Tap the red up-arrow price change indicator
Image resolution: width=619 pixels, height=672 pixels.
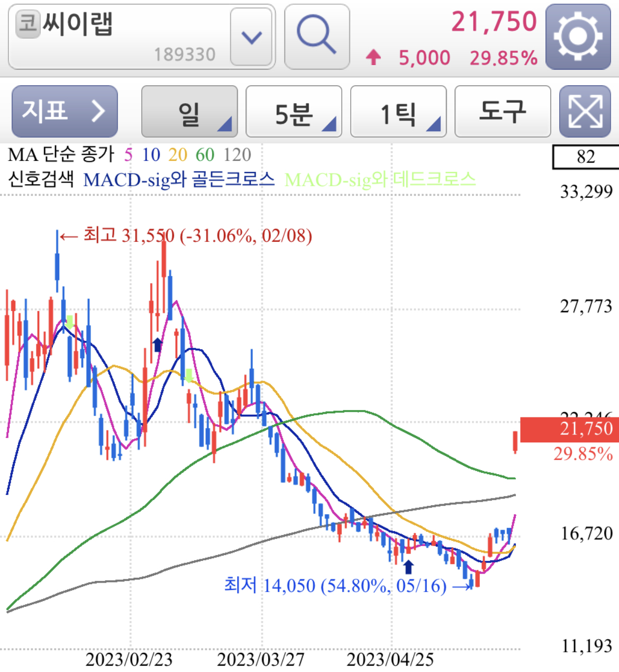374,57
